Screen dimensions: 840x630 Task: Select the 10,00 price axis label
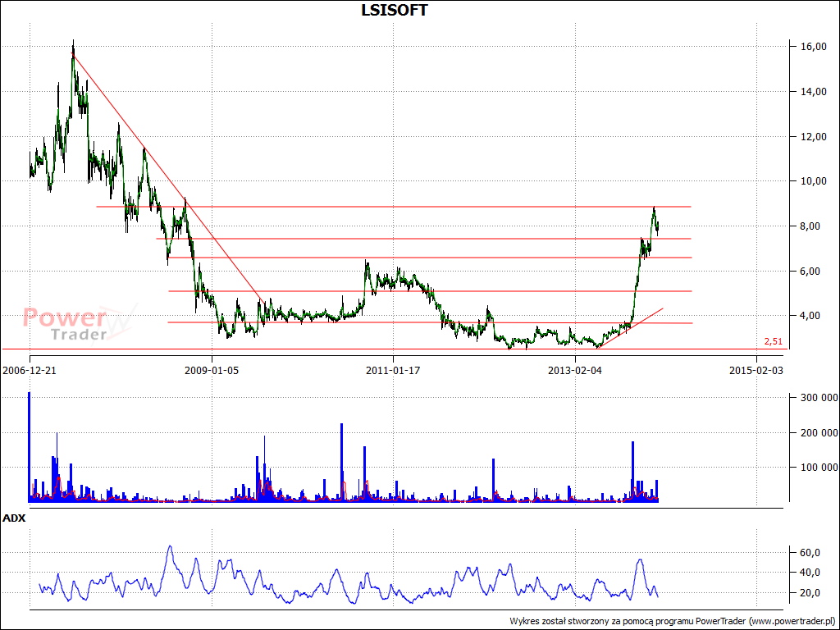click(815, 181)
